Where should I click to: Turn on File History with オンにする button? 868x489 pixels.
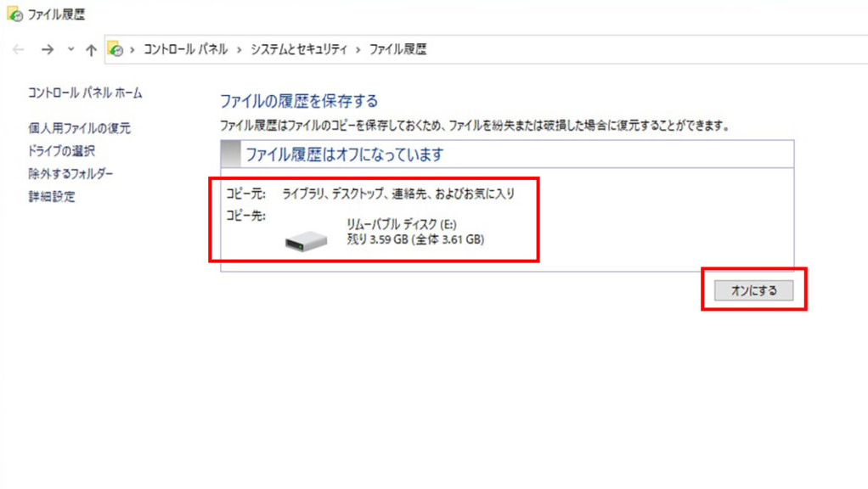coord(753,290)
